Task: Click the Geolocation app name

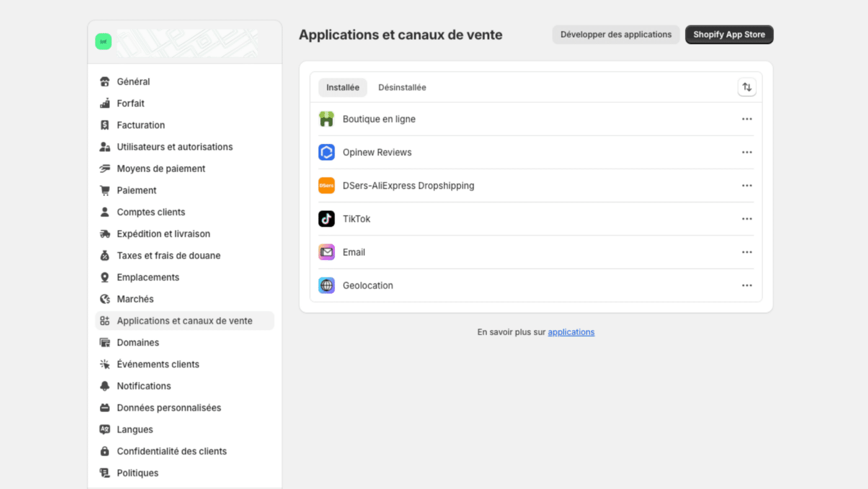Action: coord(368,285)
